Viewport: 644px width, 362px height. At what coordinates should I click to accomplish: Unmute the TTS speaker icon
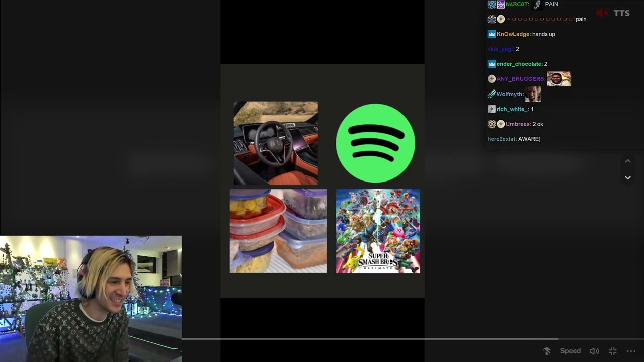coord(602,13)
